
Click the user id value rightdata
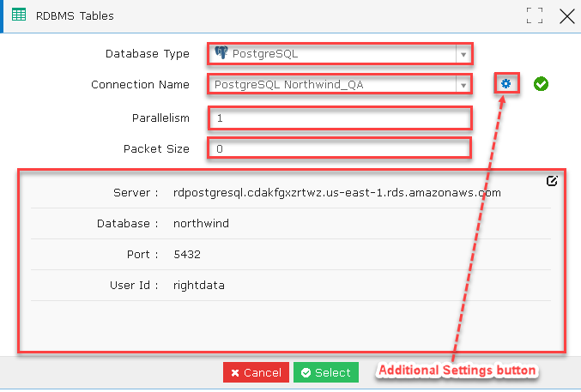199,286
